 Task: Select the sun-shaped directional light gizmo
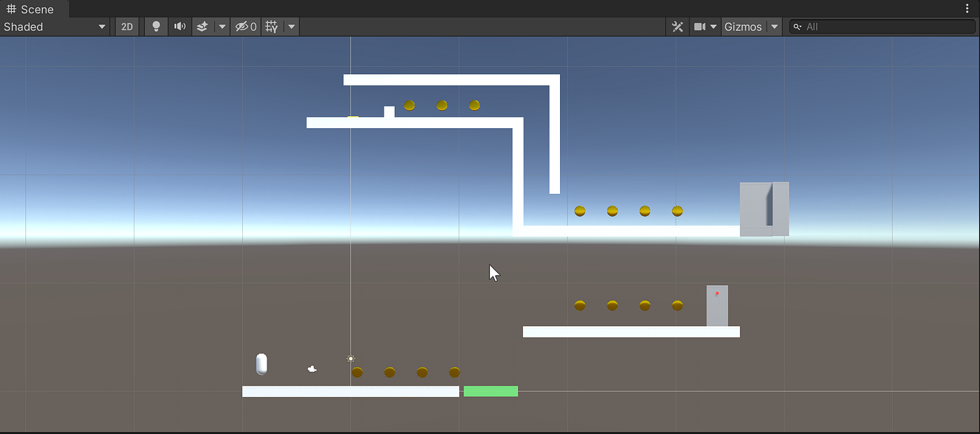click(351, 358)
